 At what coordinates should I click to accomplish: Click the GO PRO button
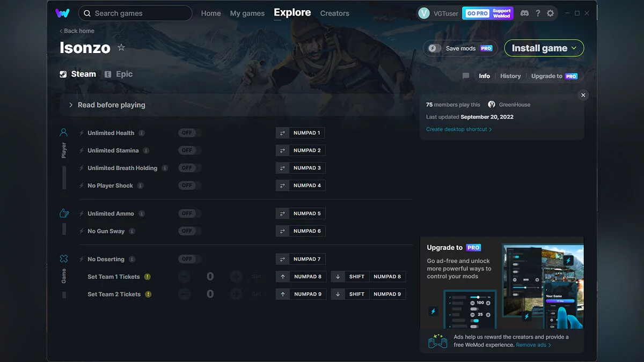477,13
